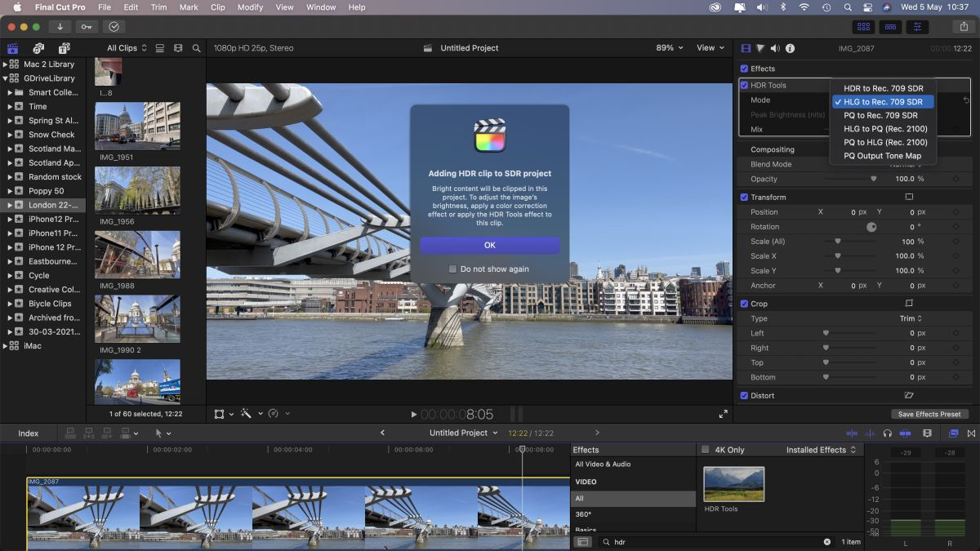
Task: Click the Crop on-screen controls icon
Action: (x=909, y=304)
